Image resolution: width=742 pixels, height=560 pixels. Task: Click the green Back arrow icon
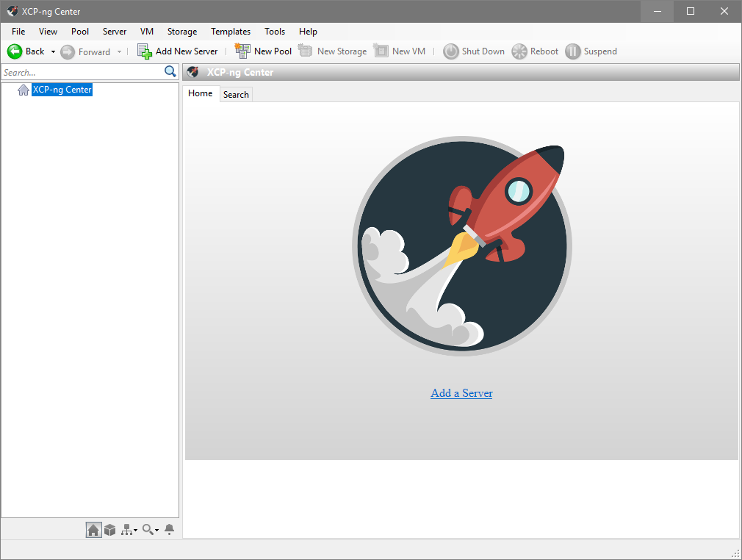click(15, 51)
